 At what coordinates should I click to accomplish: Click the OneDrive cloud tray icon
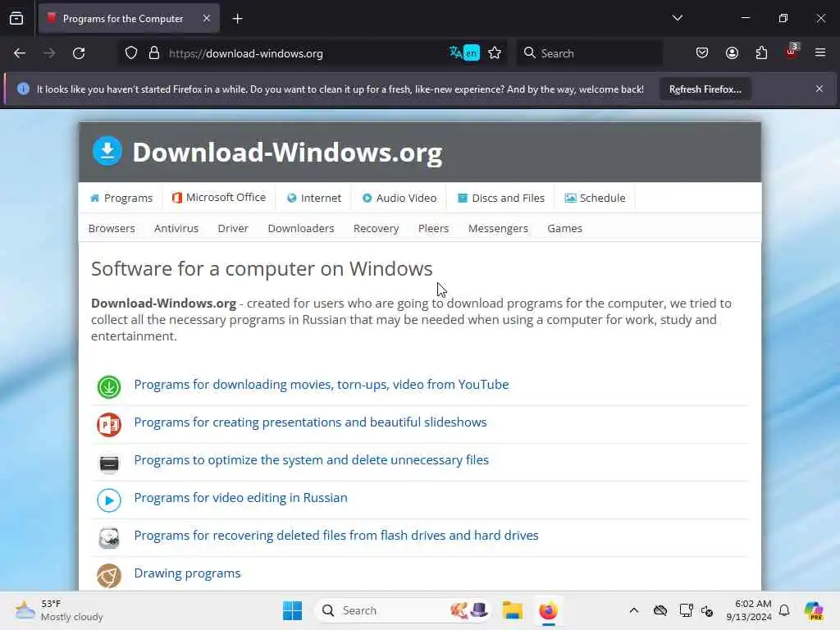pyautogui.click(x=660, y=610)
